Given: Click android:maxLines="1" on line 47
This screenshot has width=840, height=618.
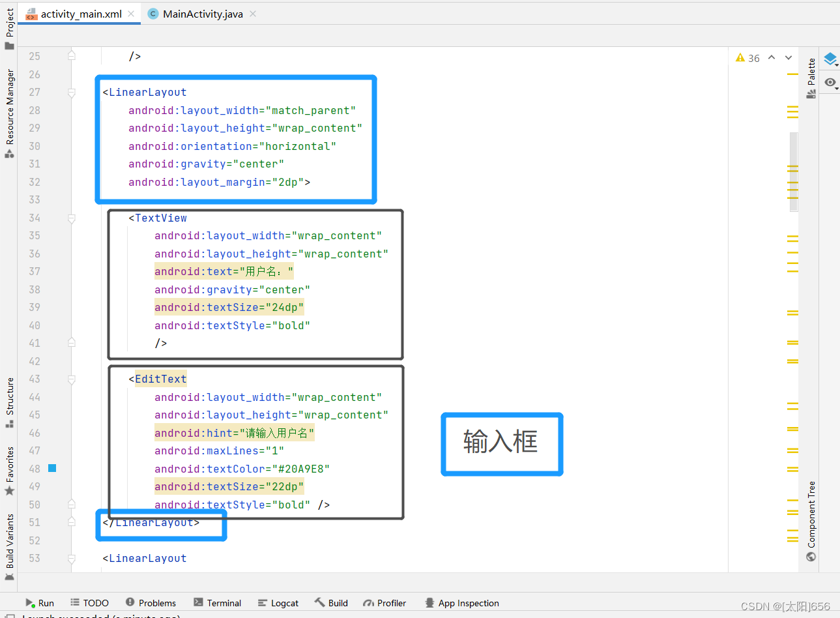Looking at the screenshot, I should pyautogui.click(x=220, y=451).
